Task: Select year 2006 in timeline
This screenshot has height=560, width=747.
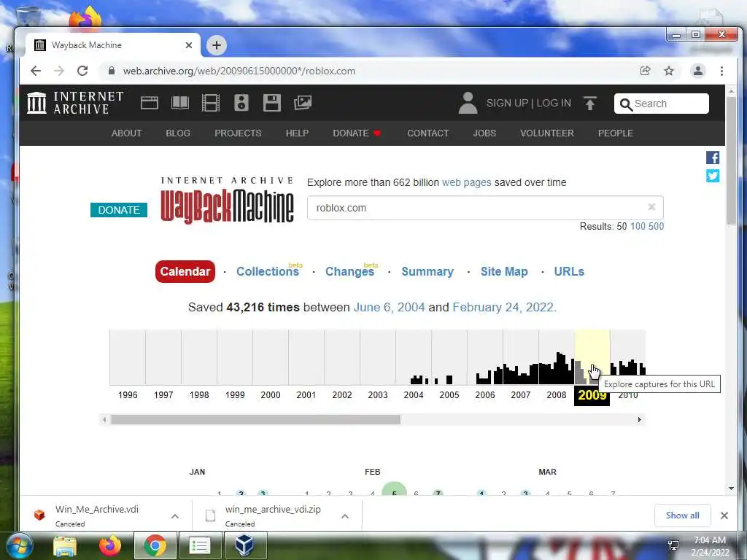Action: click(x=485, y=394)
